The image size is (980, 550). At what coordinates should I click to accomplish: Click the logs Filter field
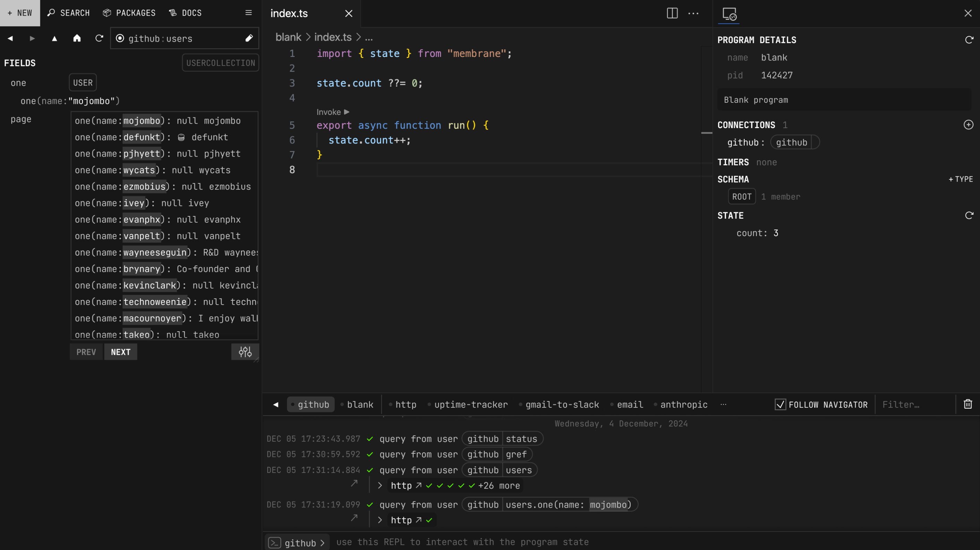point(915,405)
